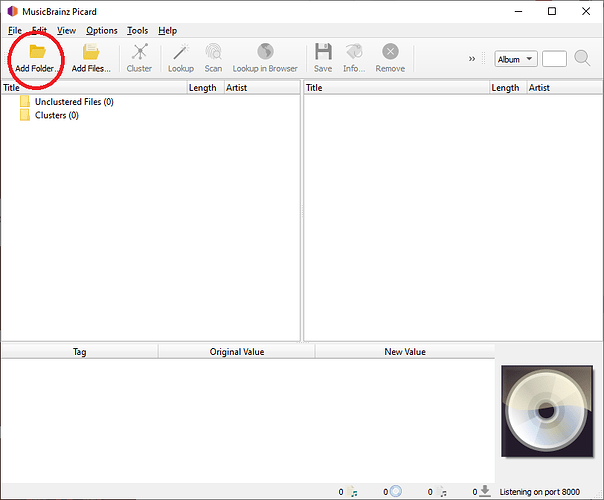Click the Lookup wand icon
This screenshot has width=604, height=500.
click(181, 52)
